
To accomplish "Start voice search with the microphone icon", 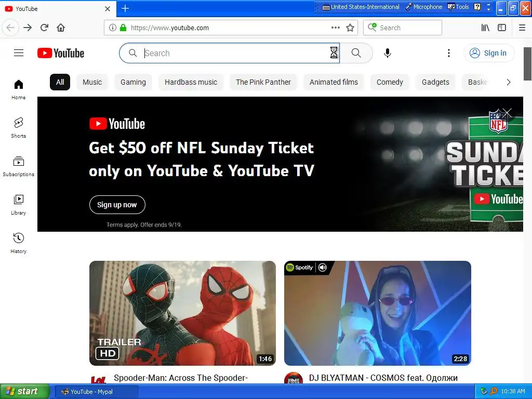I will pyautogui.click(x=387, y=53).
